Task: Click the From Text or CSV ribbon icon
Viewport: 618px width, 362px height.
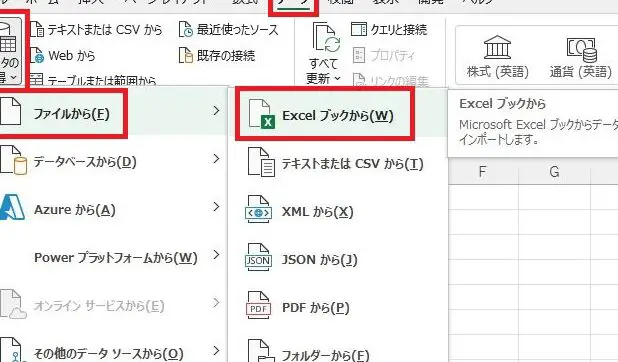Action: (x=37, y=30)
